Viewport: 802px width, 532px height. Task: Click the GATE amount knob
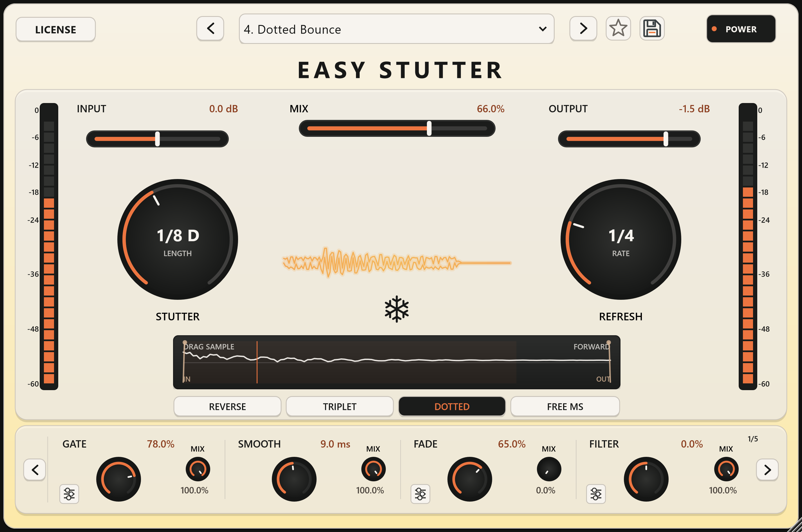(118, 479)
